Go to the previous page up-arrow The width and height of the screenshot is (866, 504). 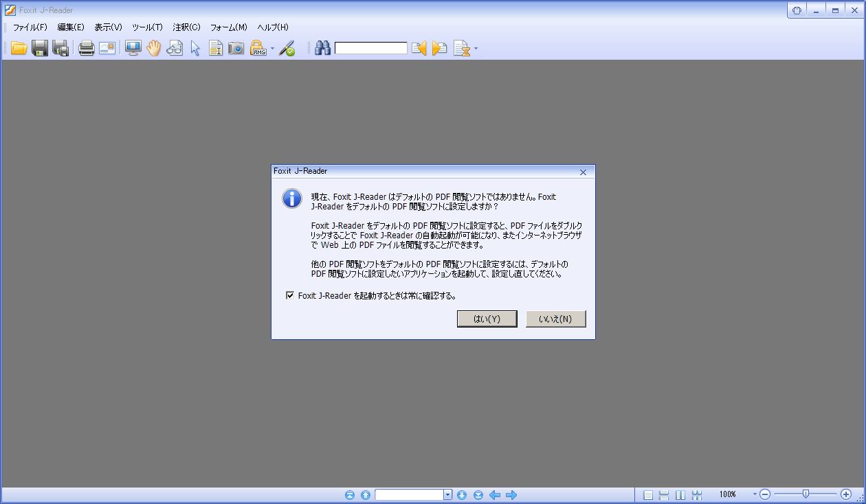tap(366, 494)
